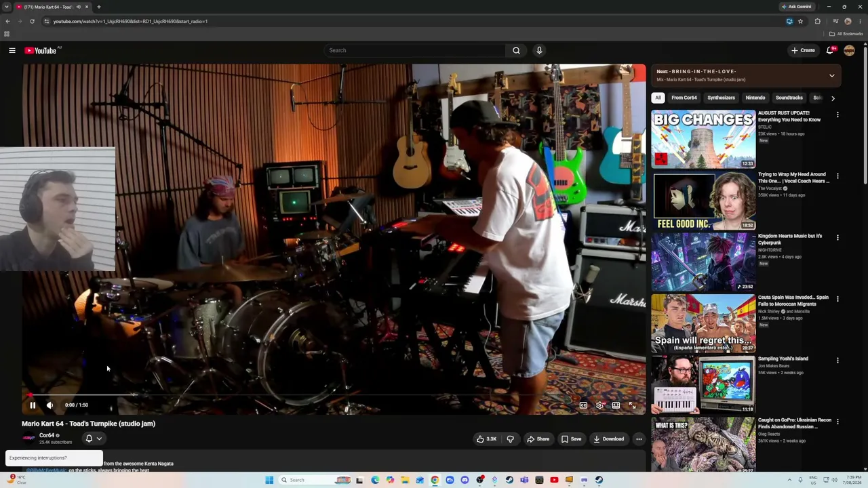Click the YouTube search magnifier button
The height and width of the screenshot is (488, 868).
coord(516,50)
